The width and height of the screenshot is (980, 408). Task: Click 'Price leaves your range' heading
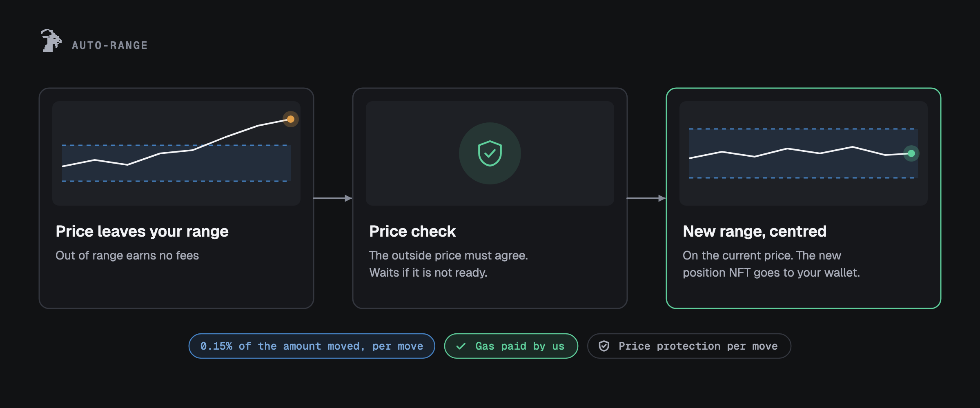[142, 231]
